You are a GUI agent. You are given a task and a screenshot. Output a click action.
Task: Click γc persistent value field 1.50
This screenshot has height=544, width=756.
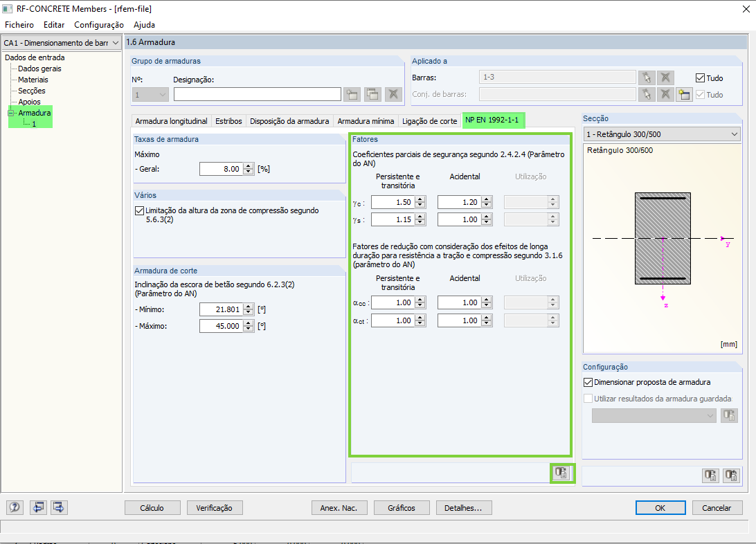tap(393, 202)
